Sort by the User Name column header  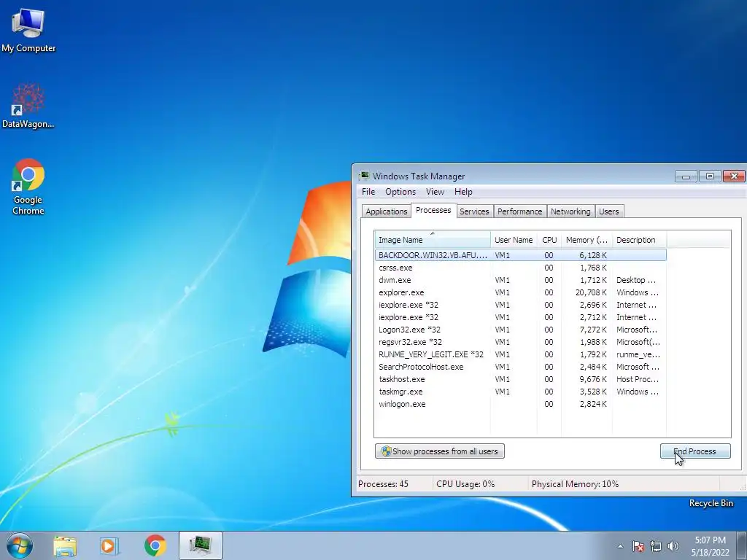514,239
